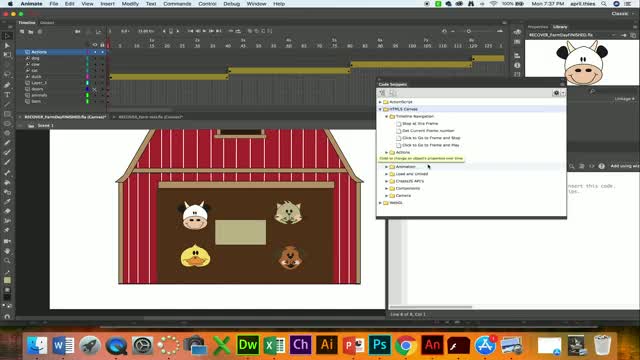Screen dimensions: 640x360
Task: Toggle visibility of all layers eye
Action: [x=95, y=45]
